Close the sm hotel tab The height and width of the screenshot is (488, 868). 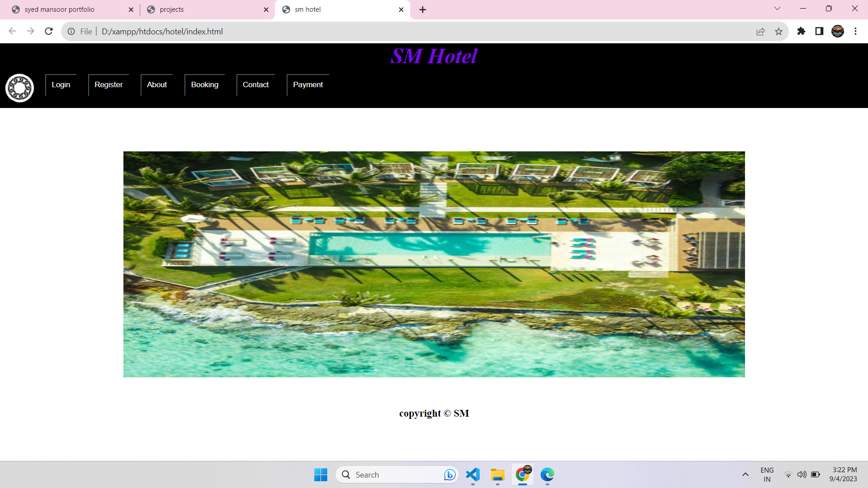[401, 9]
